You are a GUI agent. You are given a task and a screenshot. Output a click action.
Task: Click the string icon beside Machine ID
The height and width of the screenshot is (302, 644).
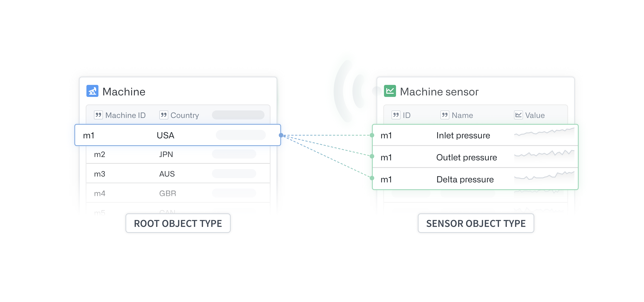pos(98,115)
